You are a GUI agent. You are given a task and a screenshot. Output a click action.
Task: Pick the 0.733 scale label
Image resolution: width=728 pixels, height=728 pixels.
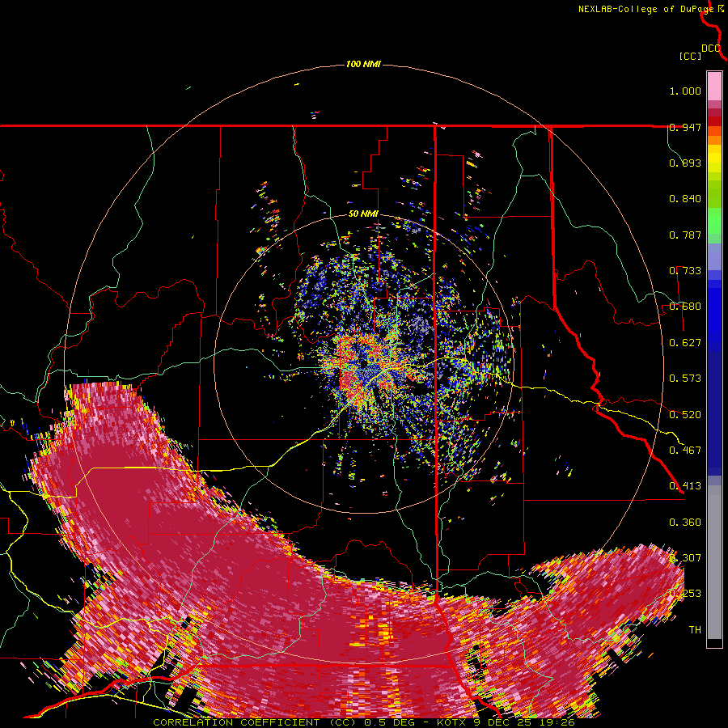pyautogui.click(x=685, y=271)
